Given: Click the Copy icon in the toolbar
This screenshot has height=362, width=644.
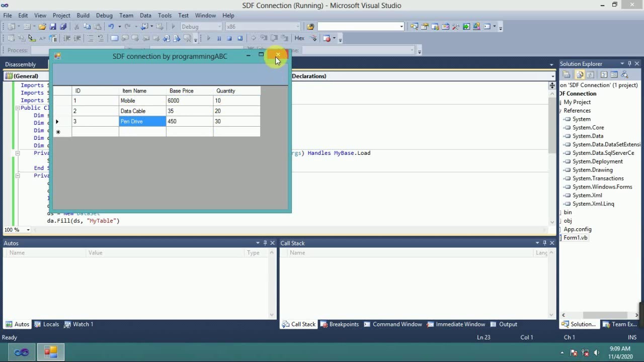Looking at the screenshot, I should tap(87, 27).
